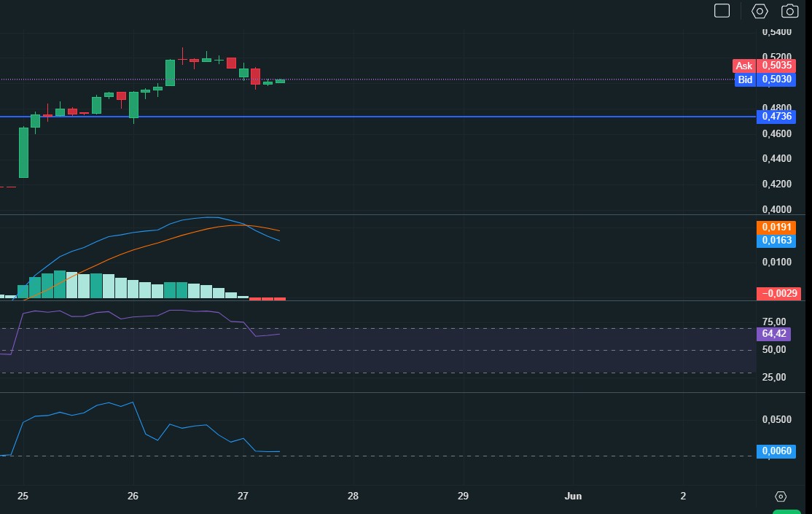812x514 pixels.
Task: Click date label 28 on time axis
Action: [x=354, y=496]
